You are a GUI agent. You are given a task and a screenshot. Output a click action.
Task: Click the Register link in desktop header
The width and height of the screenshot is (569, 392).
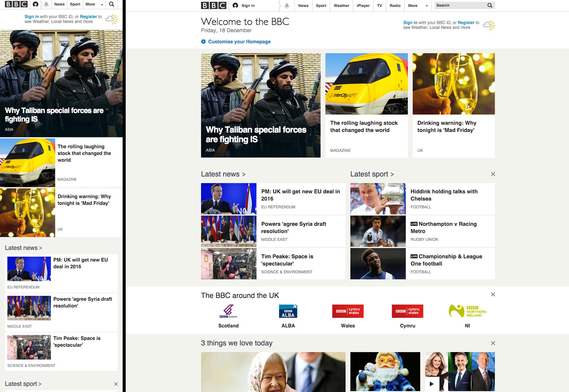click(466, 22)
